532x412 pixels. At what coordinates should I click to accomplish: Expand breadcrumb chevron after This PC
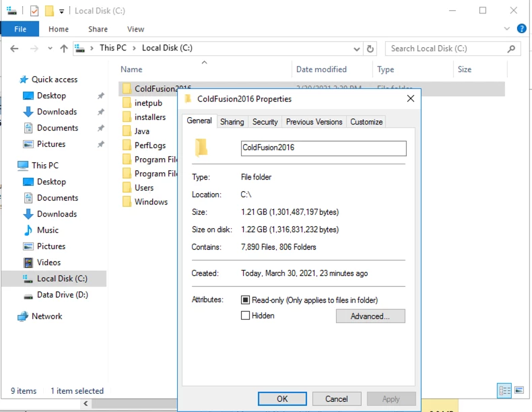(135, 48)
